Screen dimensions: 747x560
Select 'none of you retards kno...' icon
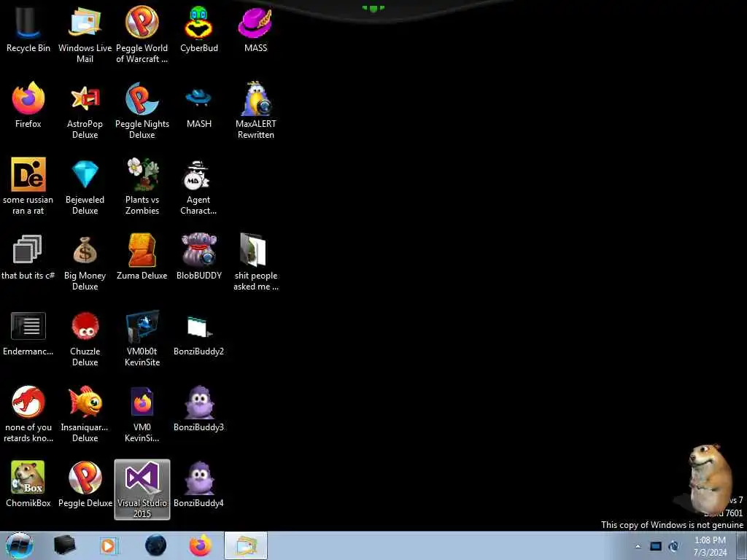[x=28, y=414]
